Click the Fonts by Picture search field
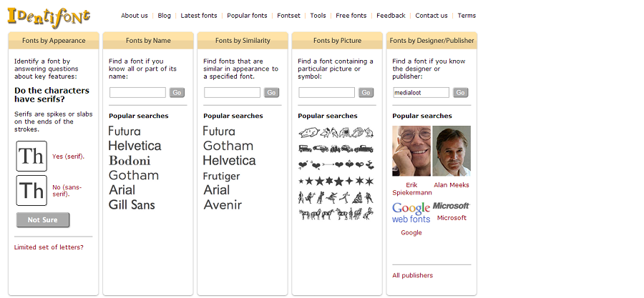 point(326,93)
